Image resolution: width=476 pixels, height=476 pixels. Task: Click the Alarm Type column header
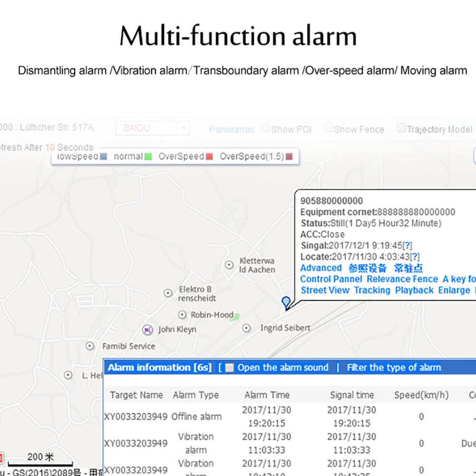point(196,395)
